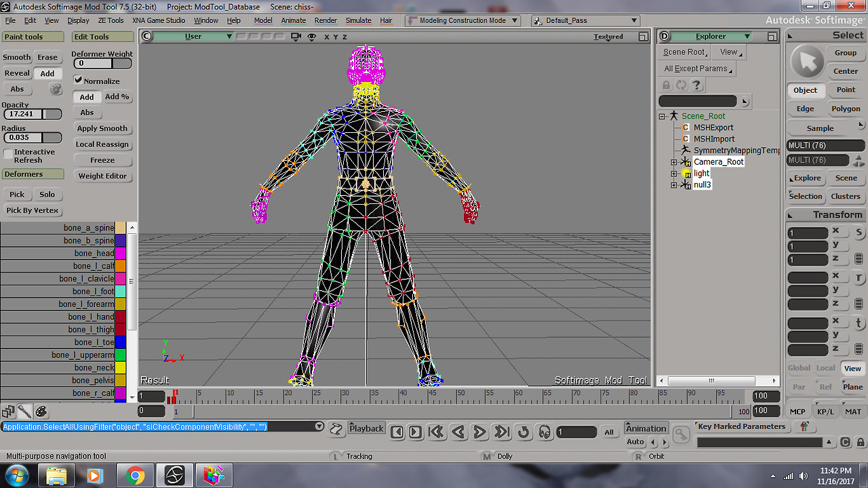Open the Explorer help question mark

coord(696,85)
